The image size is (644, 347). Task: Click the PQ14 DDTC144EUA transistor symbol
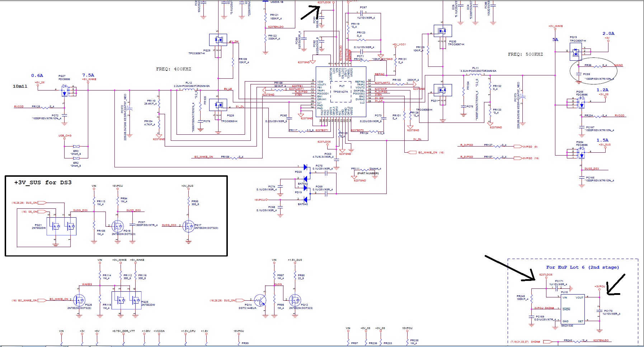click(260, 300)
